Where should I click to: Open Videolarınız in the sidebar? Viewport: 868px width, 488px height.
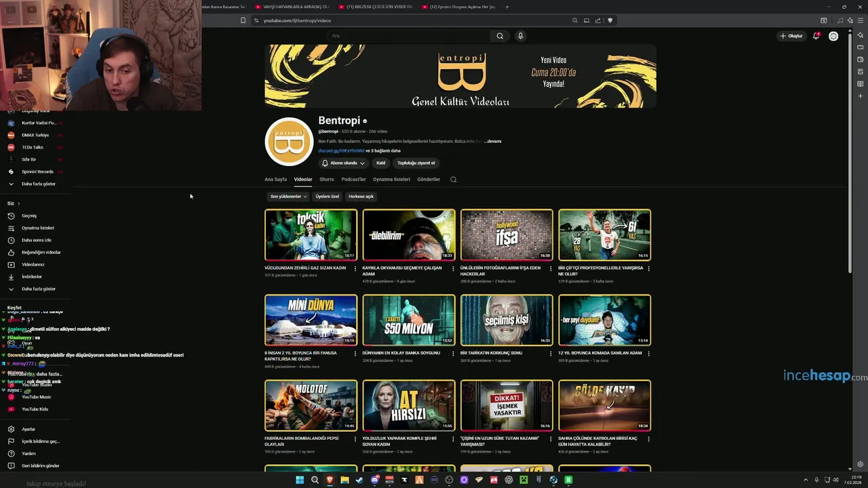click(33, 264)
